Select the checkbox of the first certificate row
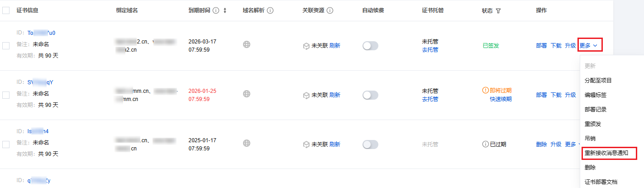Viewport: 644px width, 188px height. point(6,45)
